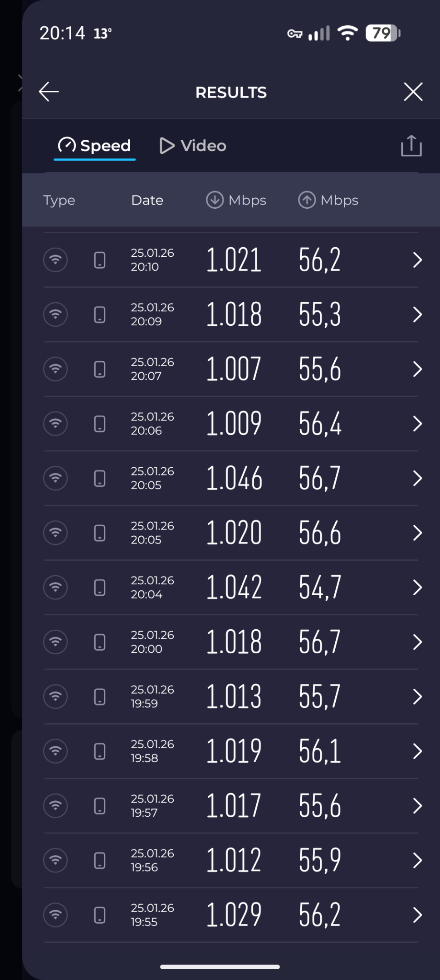Close the Results screen with X
The width and height of the screenshot is (440, 980).
[x=413, y=92]
